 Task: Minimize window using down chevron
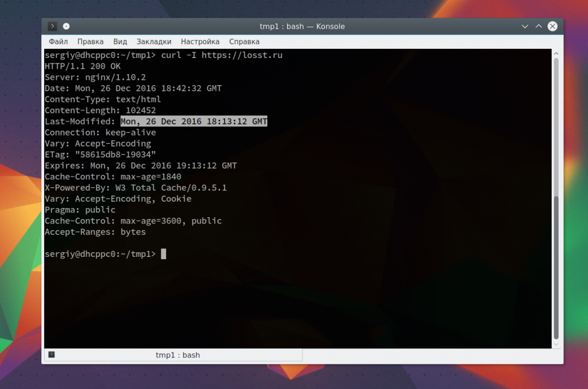click(x=525, y=26)
